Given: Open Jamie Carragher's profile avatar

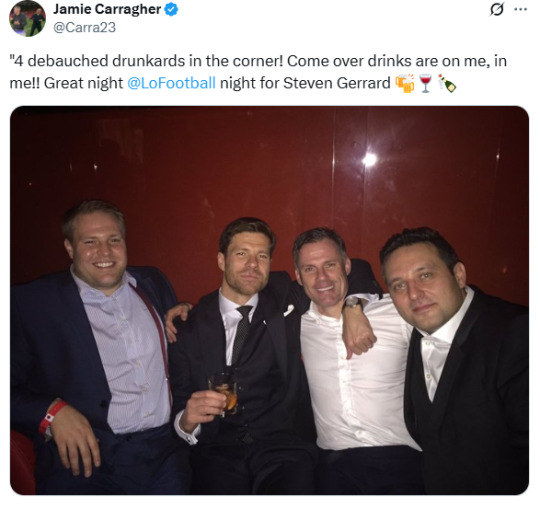Looking at the screenshot, I should (28, 18).
